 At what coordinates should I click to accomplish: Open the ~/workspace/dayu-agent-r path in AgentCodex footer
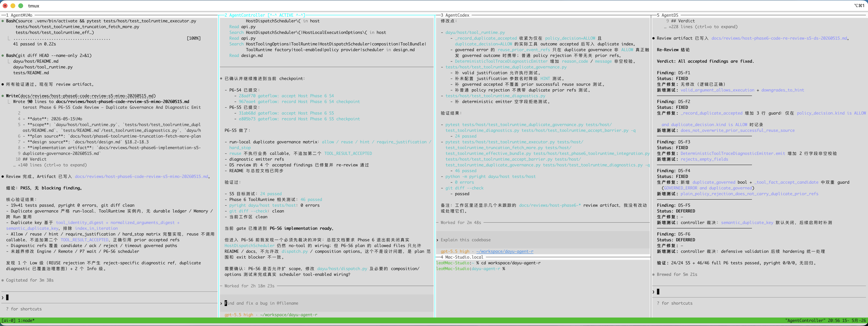click(x=505, y=252)
